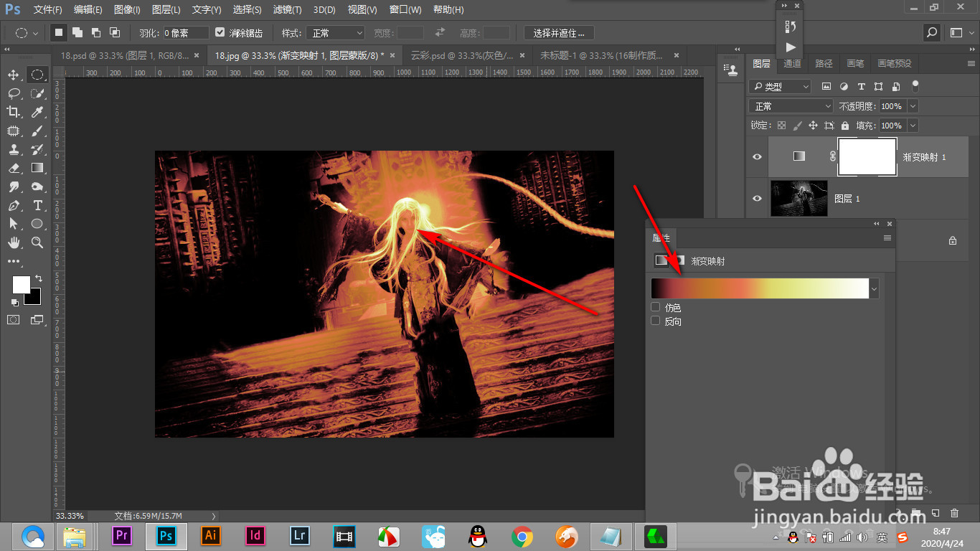The image size is (980, 551).
Task: Enable the 仿色 dither checkbox
Action: tap(655, 307)
